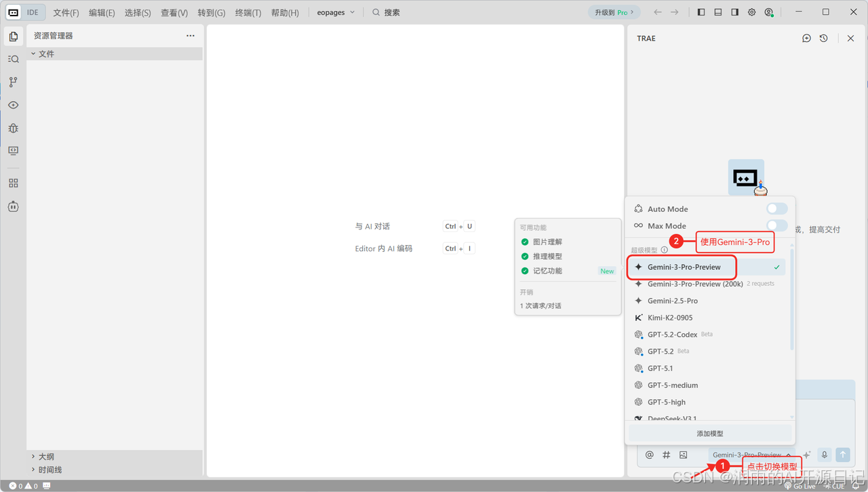Click the info icon beside 超级模型
The height and width of the screenshot is (492, 868).
pos(665,250)
